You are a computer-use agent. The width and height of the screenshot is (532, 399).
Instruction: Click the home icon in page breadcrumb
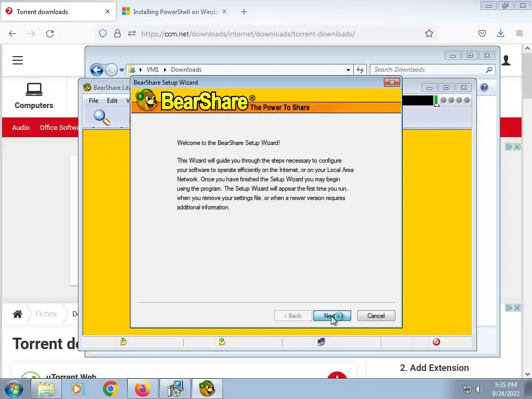(18, 314)
